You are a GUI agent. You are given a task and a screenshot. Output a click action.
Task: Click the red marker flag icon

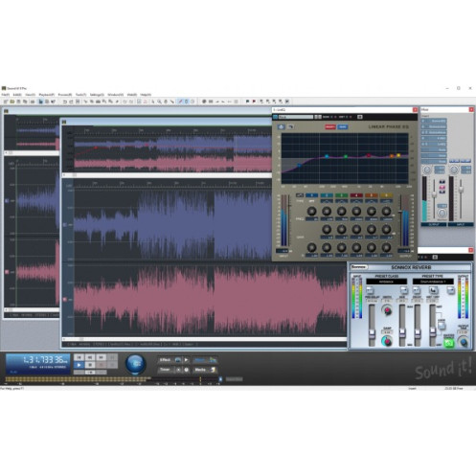pyautogui.click(x=254, y=102)
